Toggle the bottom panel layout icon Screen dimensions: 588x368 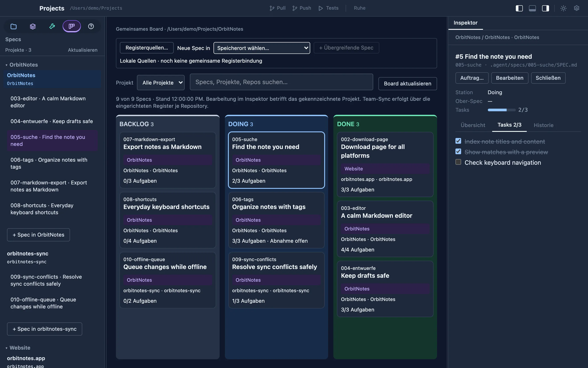[532, 8]
